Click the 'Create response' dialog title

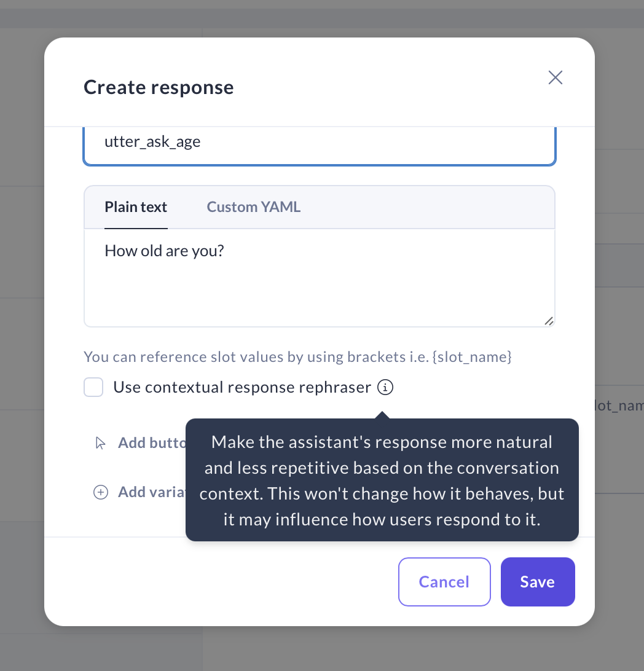pyautogui.click(x=159, y=87)
